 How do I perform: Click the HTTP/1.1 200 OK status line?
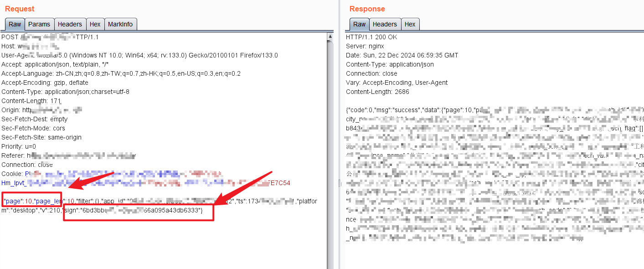tap(371, 37)
